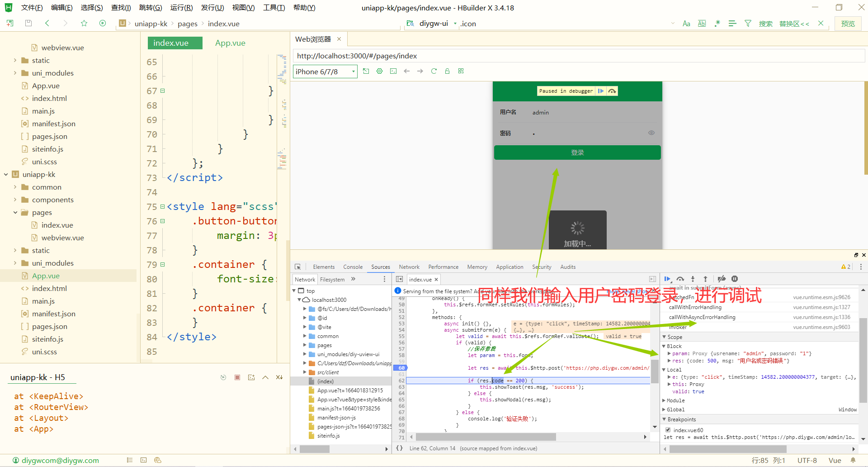Expand the components folder in project tree

click(15, 200)
